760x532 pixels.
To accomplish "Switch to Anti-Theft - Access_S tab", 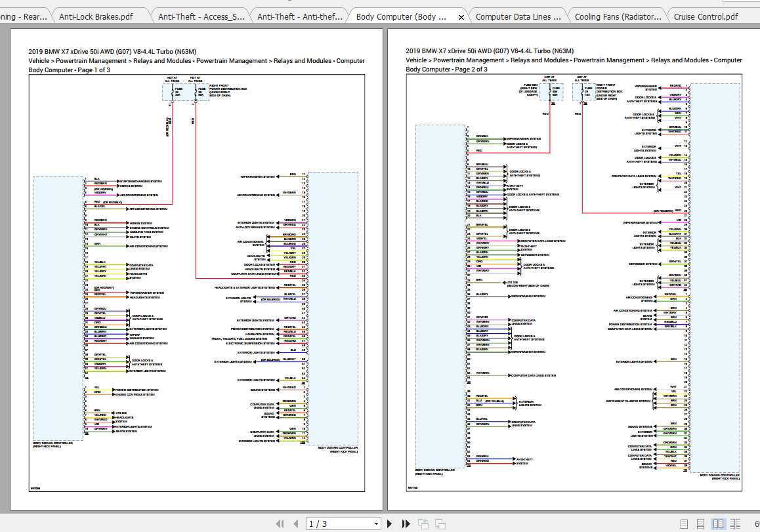I will [200, 16].
